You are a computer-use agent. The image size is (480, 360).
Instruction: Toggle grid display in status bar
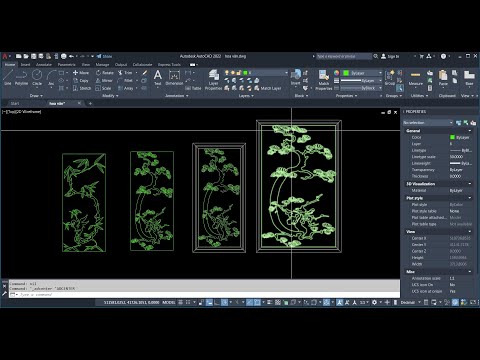180,302
